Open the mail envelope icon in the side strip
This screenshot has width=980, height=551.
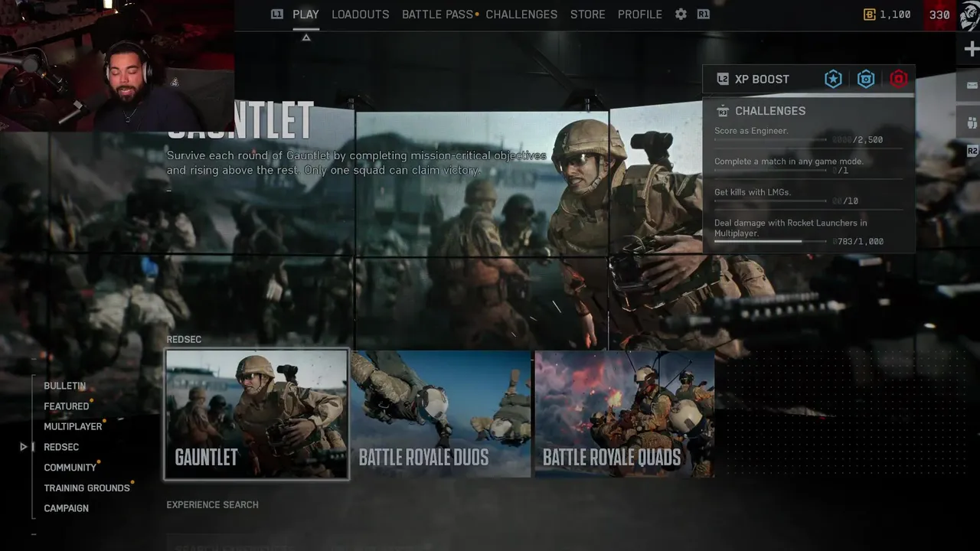coord(972,85)
